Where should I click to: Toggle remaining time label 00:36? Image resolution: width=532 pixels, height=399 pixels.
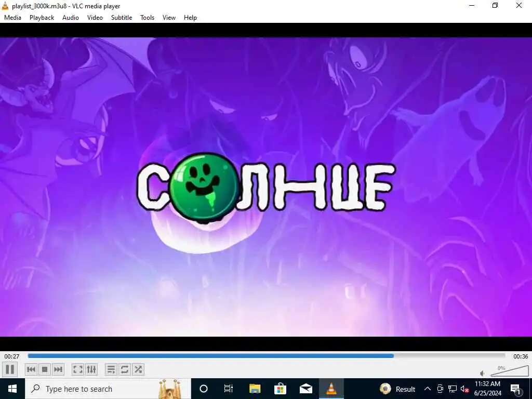(x=521, y=356)
